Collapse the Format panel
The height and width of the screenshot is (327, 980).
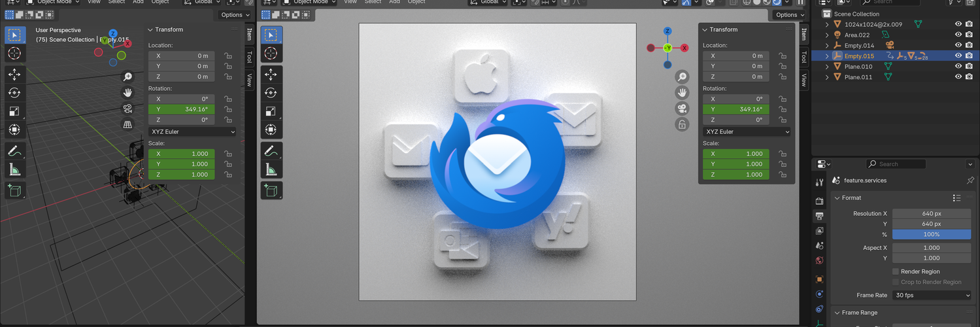point(837,198)
